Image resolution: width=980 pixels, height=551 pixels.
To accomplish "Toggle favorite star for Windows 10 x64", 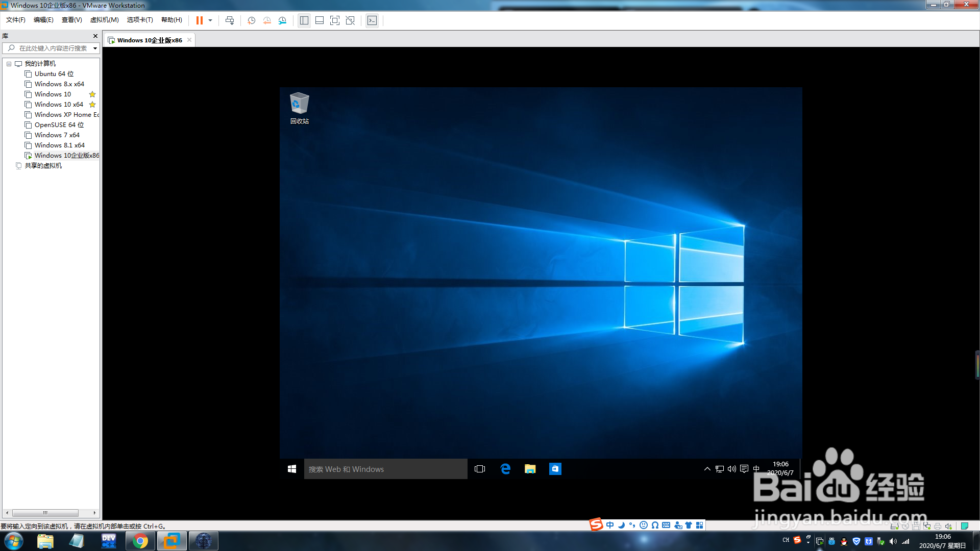I will pos(92,105).
